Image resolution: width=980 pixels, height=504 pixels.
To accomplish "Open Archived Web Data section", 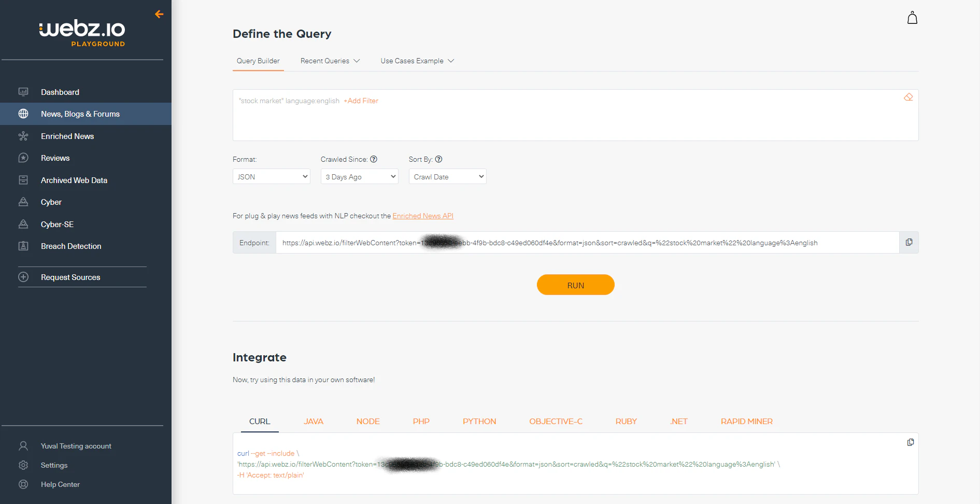I will point(74,180).
